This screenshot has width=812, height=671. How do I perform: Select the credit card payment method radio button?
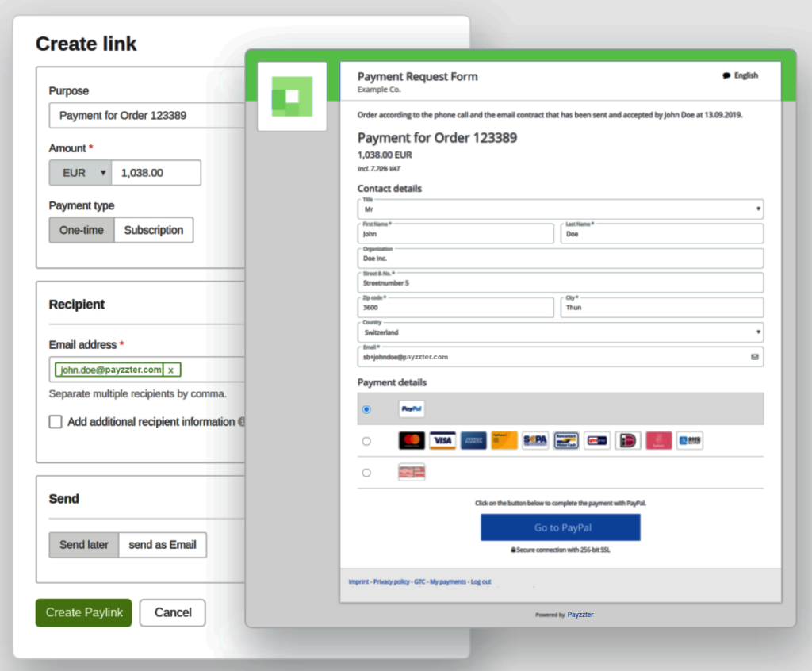click(x=366, y=441)
